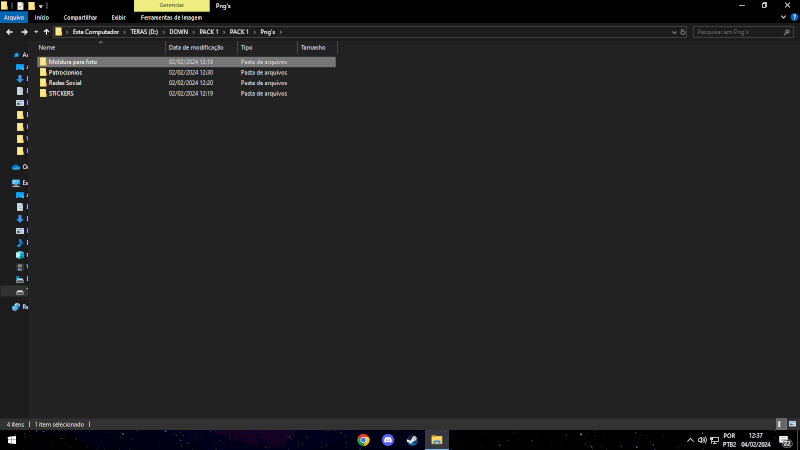Click Pasta de arquivos in Redes Social row
Viewport: 800px width, 450px height.
coord(264,83)
